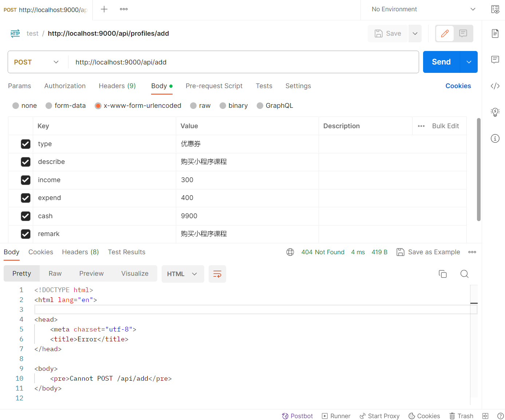The height and width of the screenshot is (420, 505).
Task: Click the related requests lightbulb icon
Action: [x=495, y=112]
